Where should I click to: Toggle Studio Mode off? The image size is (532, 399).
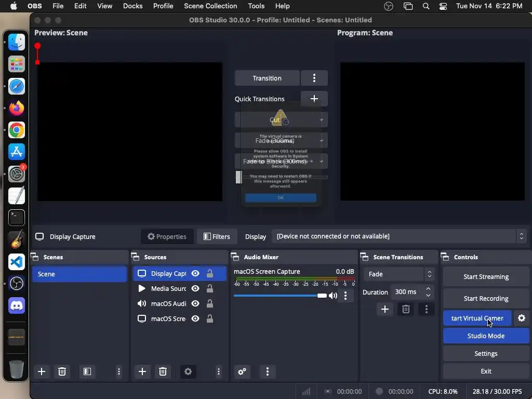486,336
